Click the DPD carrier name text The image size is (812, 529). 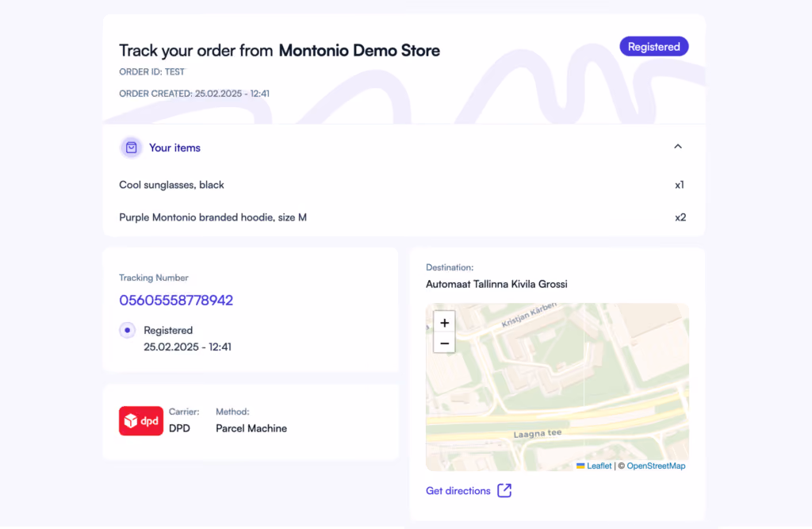[180, 428]
